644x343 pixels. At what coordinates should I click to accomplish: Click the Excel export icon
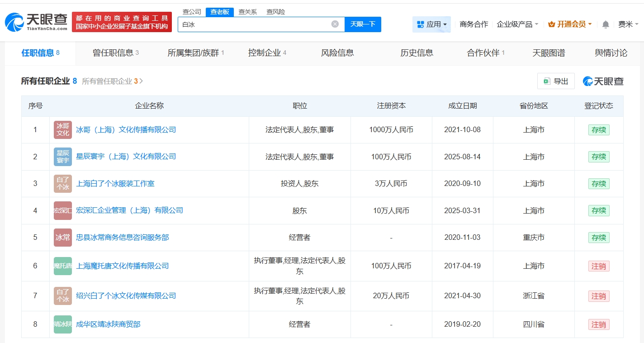pos(547,81)
